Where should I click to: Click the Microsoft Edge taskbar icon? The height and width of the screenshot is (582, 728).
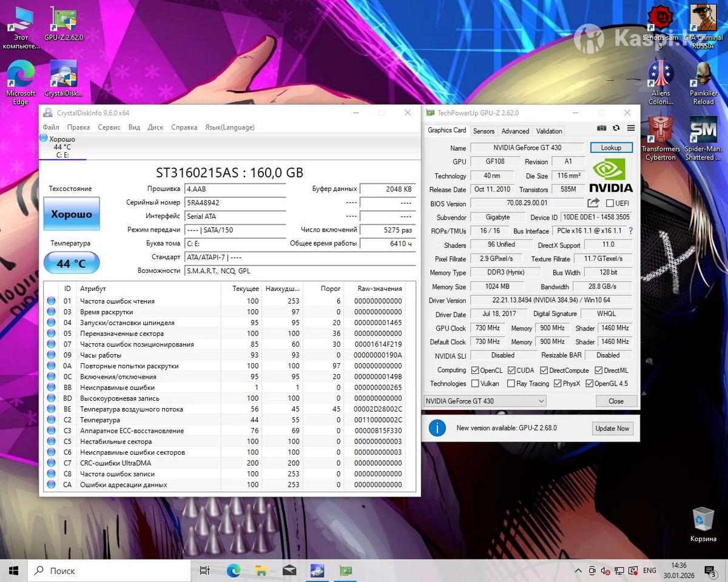(234, 570)
